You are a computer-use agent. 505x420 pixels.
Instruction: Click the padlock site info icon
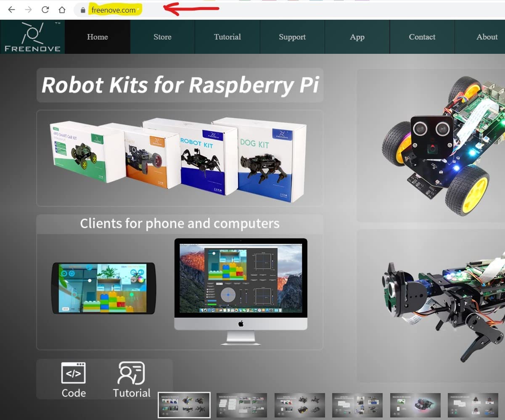coord(83,10)
